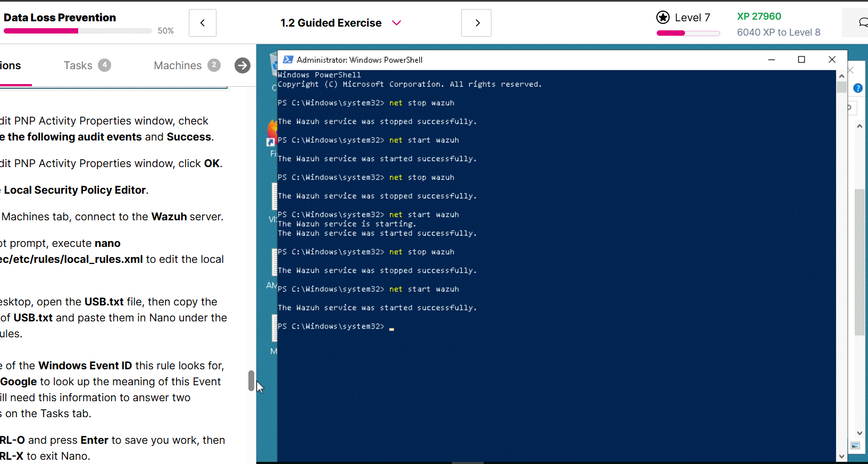Click the PowerShell icon in the title bar
Viewport: 868px width, 464px height.
tap(288, 60)
